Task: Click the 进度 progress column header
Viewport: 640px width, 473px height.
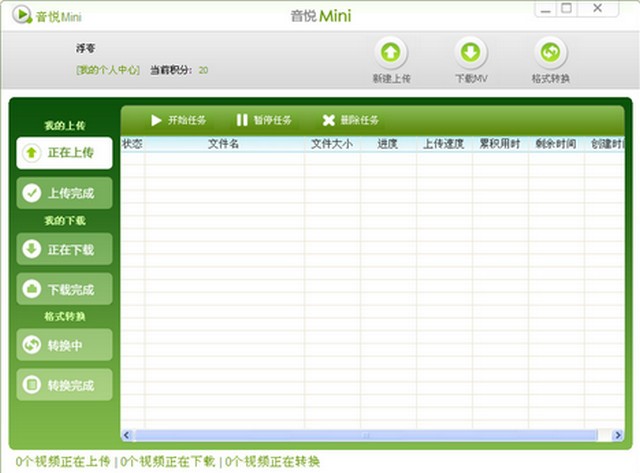Action: (387, 144)
